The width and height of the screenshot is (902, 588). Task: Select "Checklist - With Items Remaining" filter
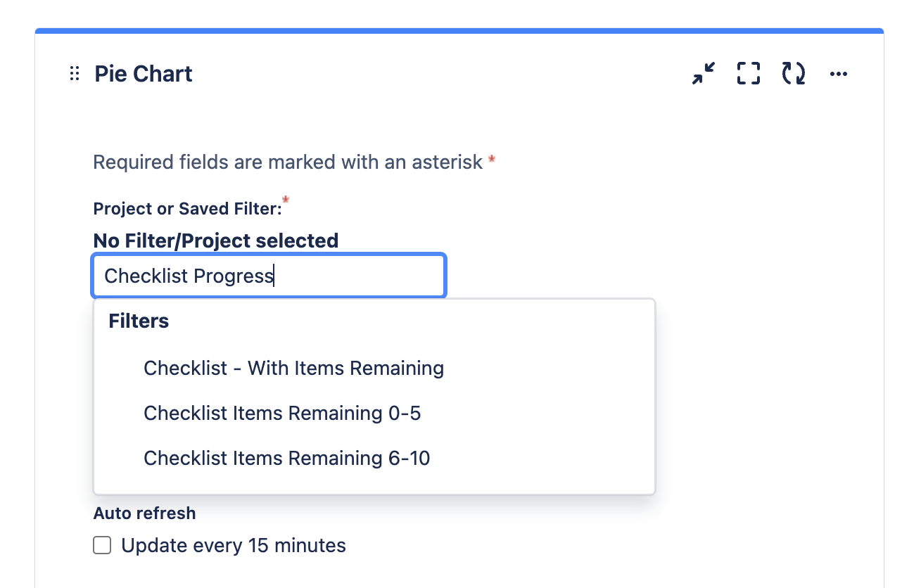pos(293,368)
